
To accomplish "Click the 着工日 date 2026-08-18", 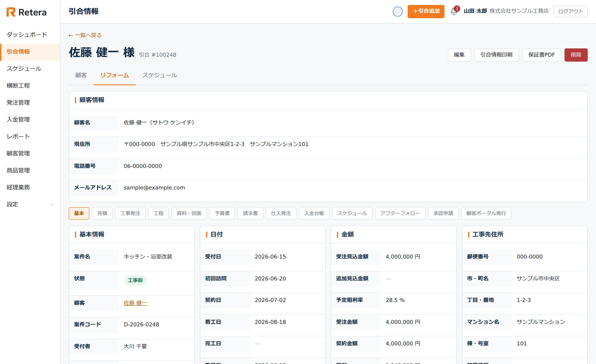I will [x=270, y=322].
